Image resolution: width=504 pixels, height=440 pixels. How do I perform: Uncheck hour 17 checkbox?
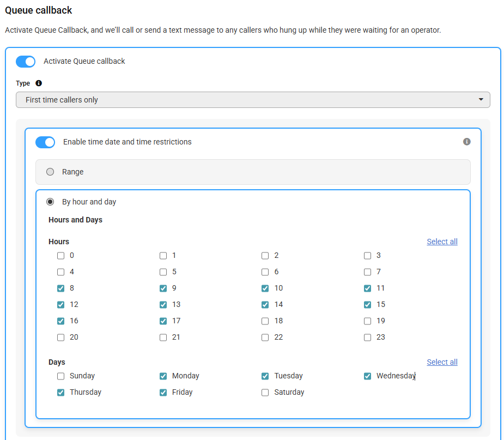[163, 321]
